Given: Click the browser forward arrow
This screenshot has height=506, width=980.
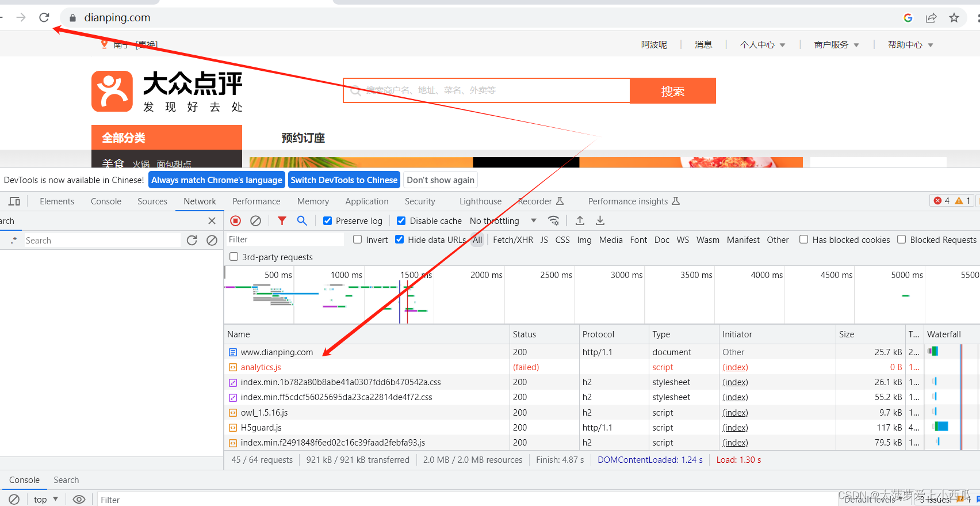Looking at the screenshot, I should (21, 17).
